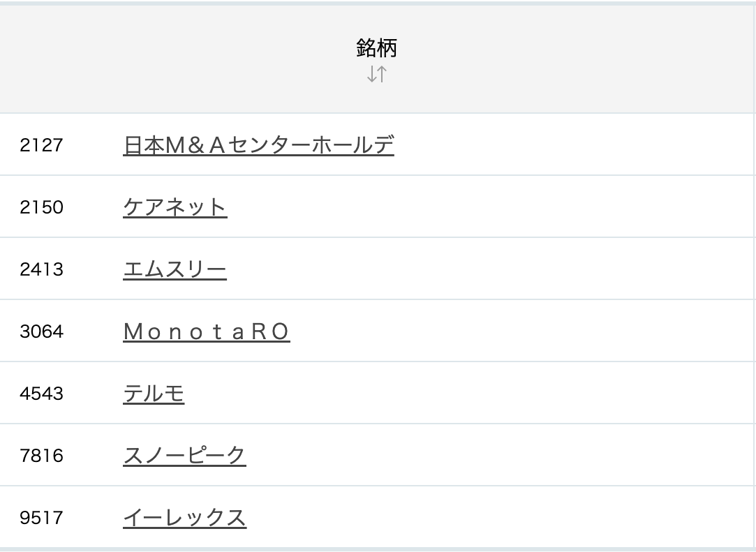Open the スノーピーク stock link
The image size is (756, 552).
(x=185, y=456)
